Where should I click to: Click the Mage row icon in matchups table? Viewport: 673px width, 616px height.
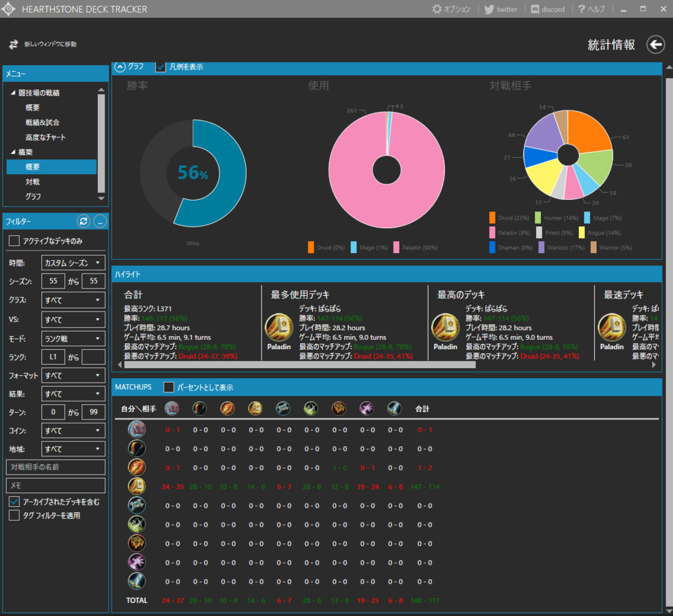coord(137,467)
